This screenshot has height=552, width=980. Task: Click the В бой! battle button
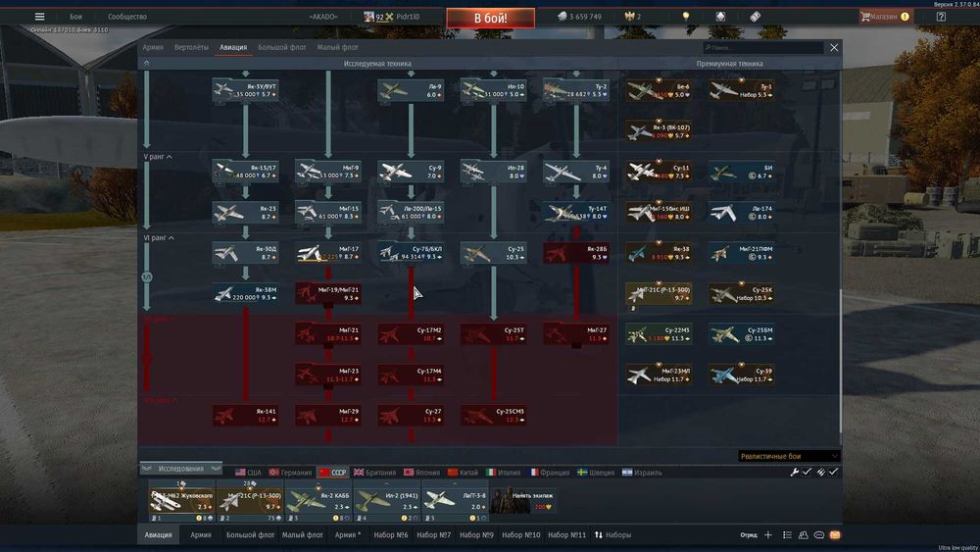pyautogui.click(x=491, y=18)
